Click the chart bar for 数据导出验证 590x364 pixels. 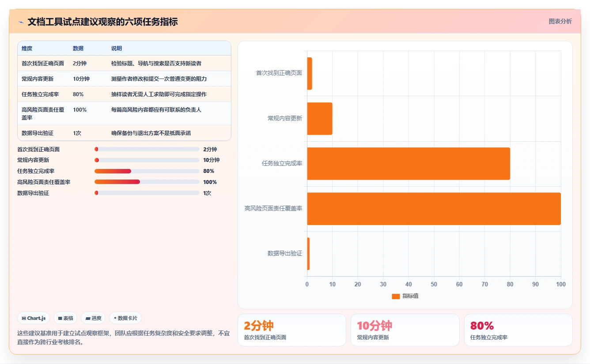308,254
